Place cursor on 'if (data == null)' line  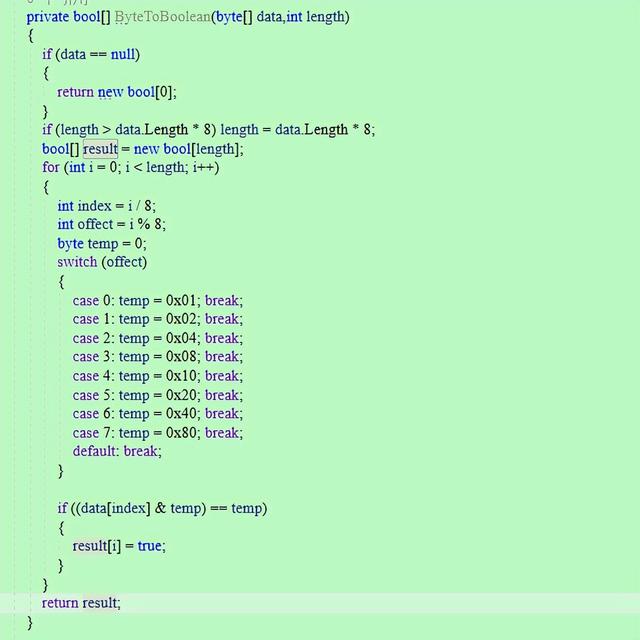click(91, 54)
